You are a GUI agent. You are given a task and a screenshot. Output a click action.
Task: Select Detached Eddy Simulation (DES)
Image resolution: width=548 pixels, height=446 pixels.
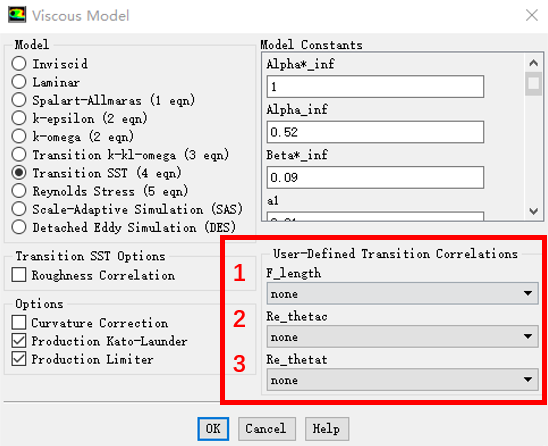19,227
